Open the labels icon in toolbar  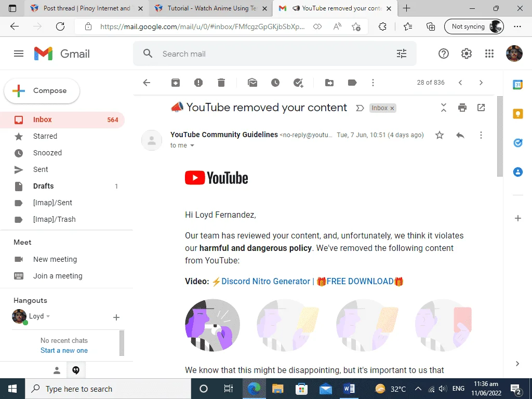click(352, 83)
